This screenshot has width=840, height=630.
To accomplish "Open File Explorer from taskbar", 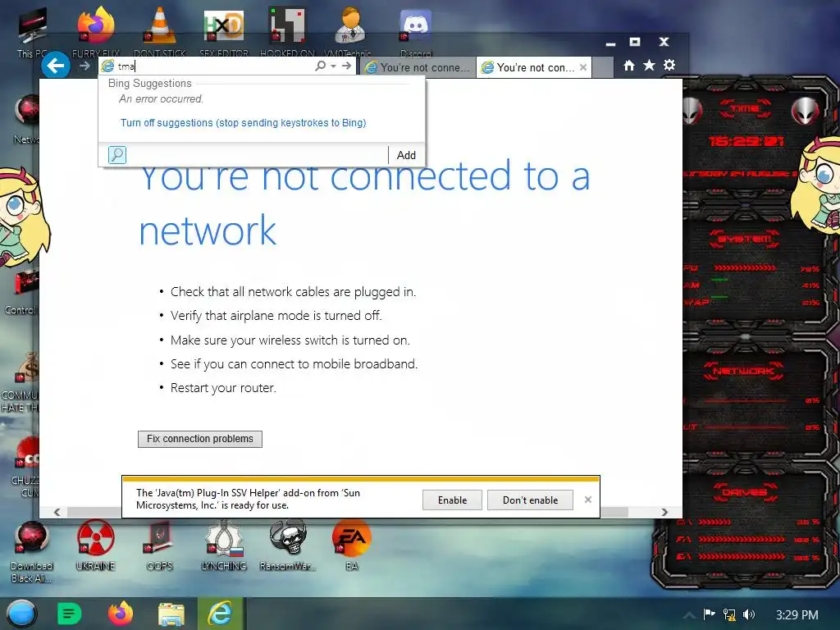I will (x=171, y=614).
